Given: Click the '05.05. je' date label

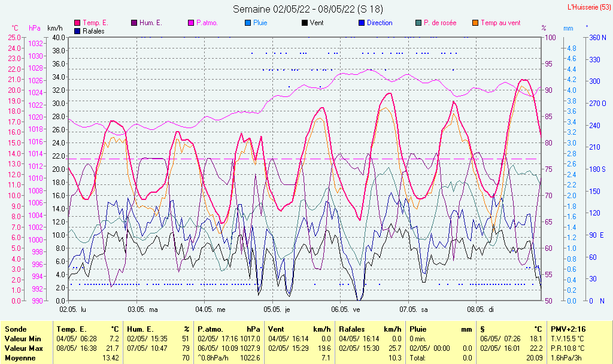Looking at the screenshot, I should click(x=277, y=310).
